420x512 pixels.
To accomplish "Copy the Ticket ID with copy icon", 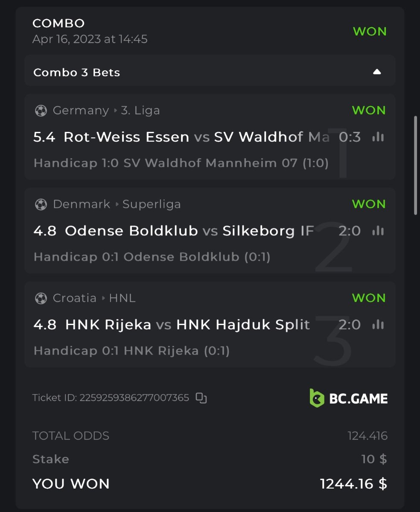I will (201, 398).
